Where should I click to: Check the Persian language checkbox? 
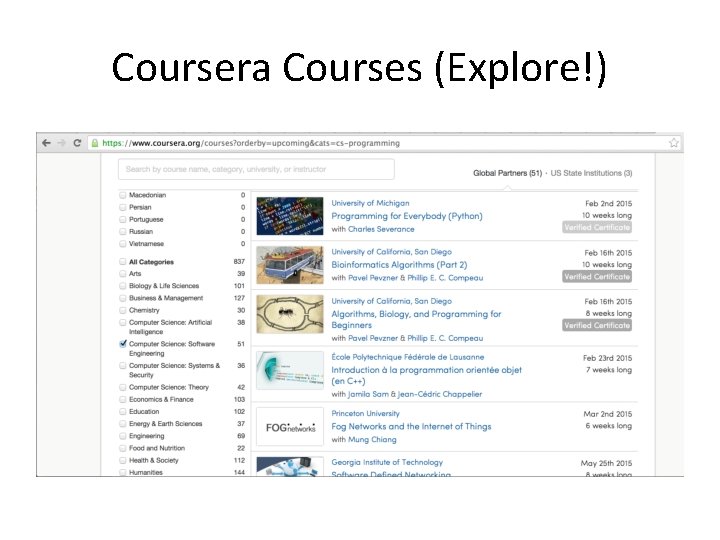(123, 207)
